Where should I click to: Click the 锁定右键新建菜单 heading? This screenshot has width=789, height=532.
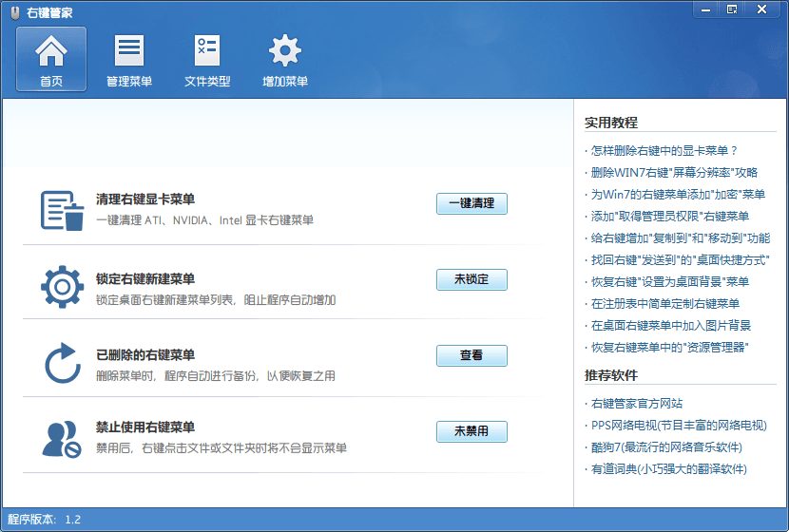(x=145, y=279)
